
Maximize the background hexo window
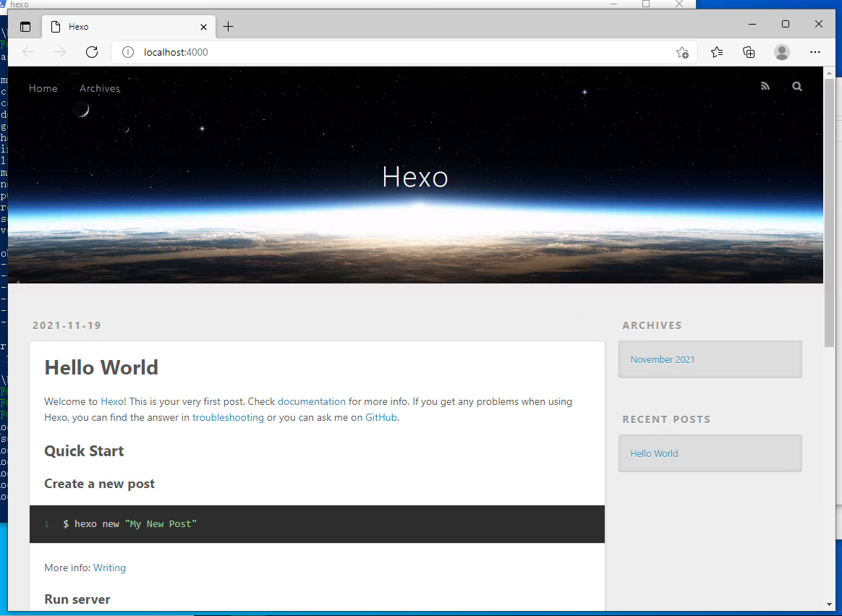(646, 4)
